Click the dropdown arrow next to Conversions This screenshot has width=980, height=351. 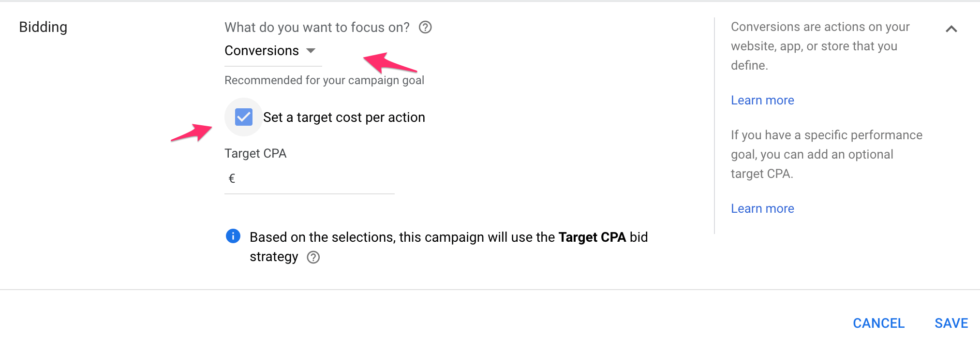311,51
